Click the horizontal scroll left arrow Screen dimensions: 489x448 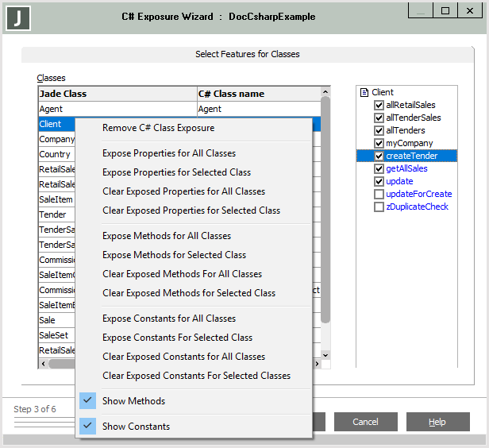[44, 364]
